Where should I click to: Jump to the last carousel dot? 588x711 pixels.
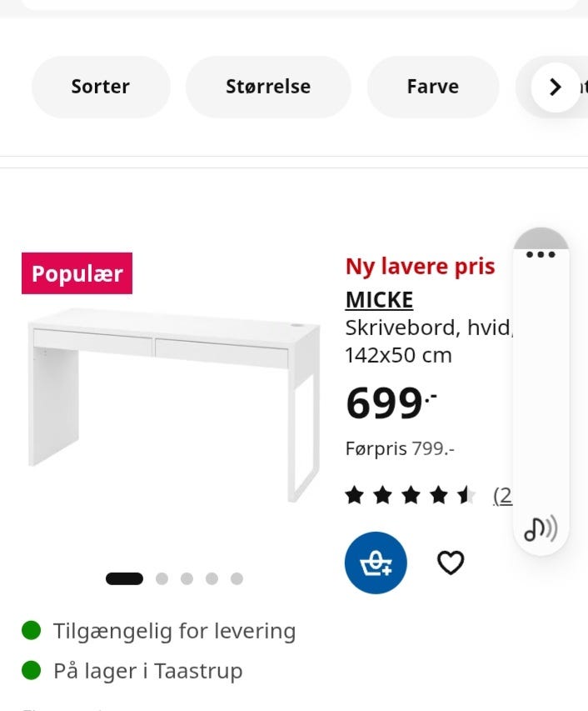pyautogui.click(x=235, y=577)
